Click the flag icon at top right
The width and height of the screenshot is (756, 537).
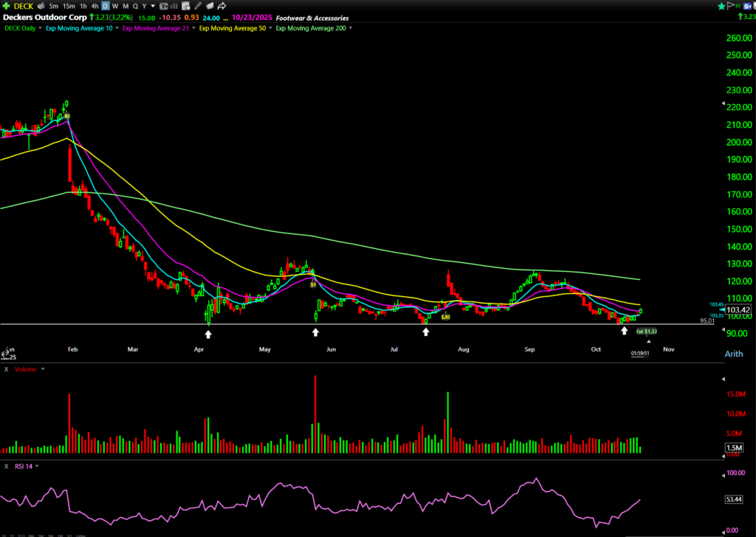[731, 6]
